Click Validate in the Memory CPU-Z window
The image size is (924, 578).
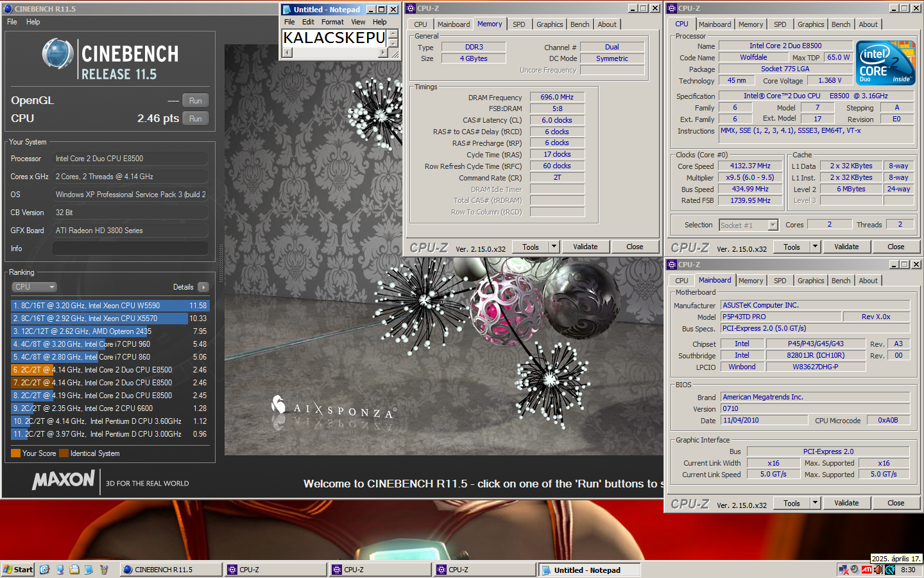(x=585, y=247)
